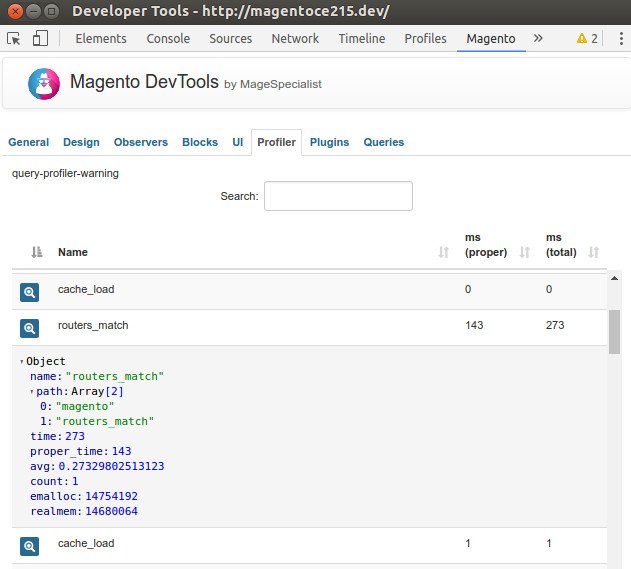Collapse the Object tree node
Viewport: 631px width, 569px height.
pyautogui.click(x=22, y=362)
